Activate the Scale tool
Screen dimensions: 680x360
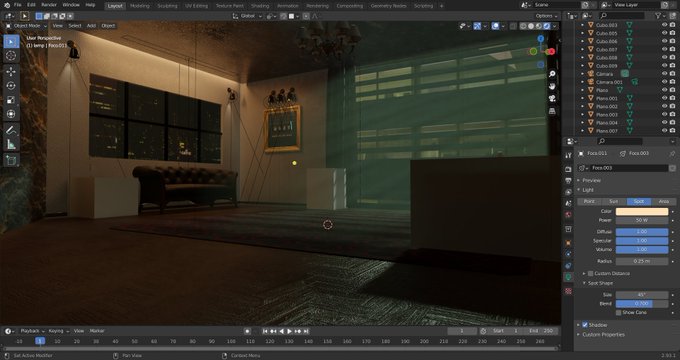(11, 100)
